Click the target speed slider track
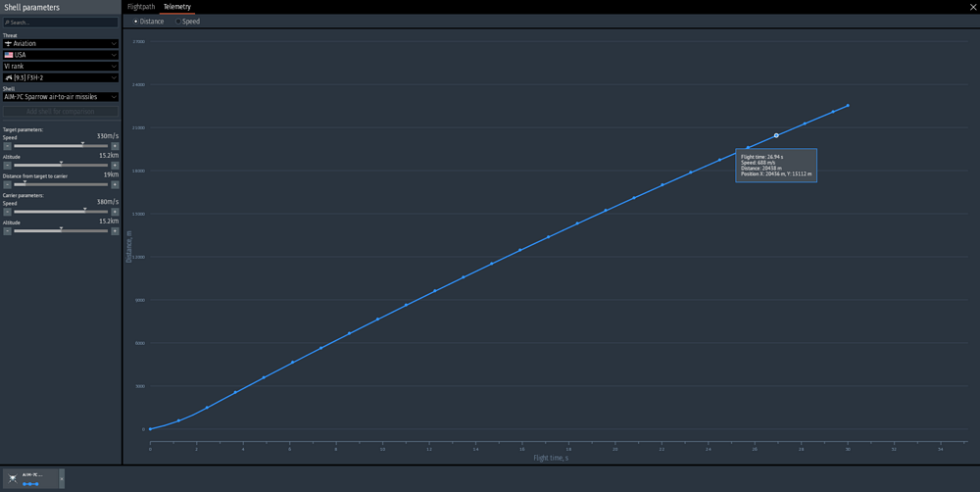Screen dimensions: 980x492 [x=61, y=146]
